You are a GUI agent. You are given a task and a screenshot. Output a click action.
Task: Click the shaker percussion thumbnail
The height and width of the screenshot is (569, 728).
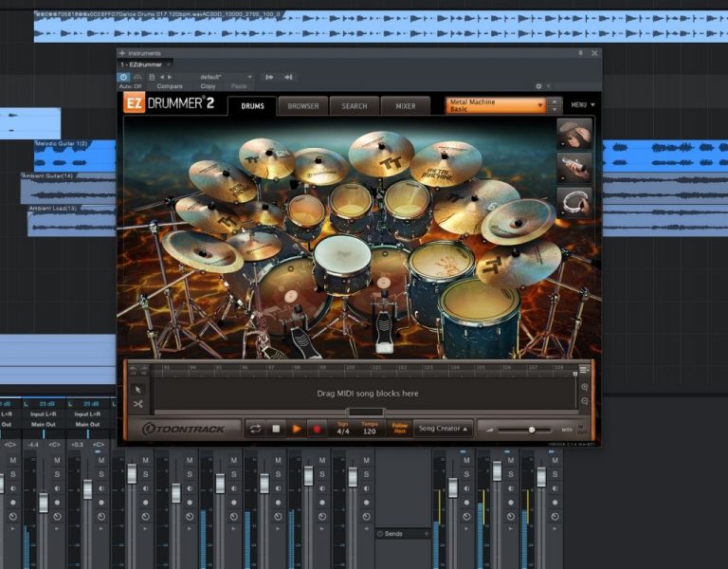574,168
